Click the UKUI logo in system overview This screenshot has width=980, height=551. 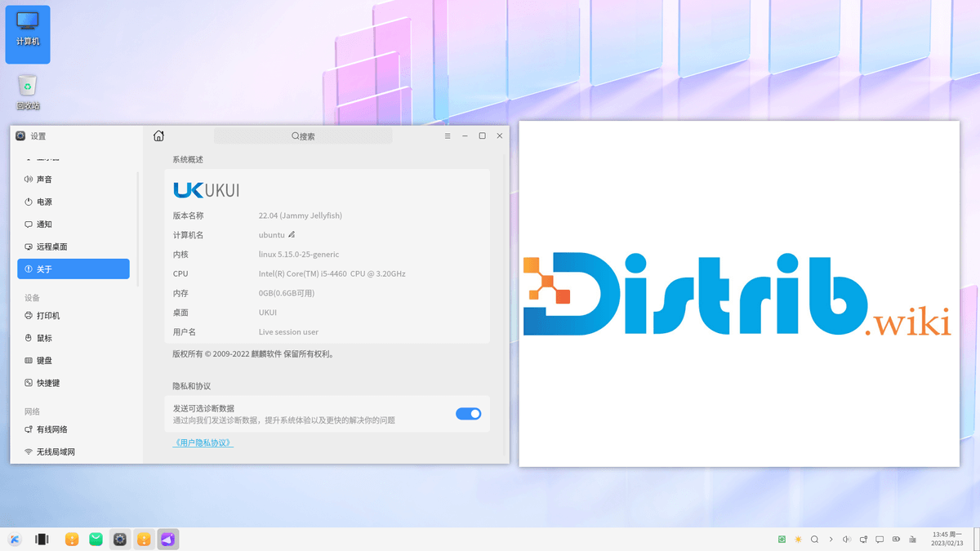[207, 190]
